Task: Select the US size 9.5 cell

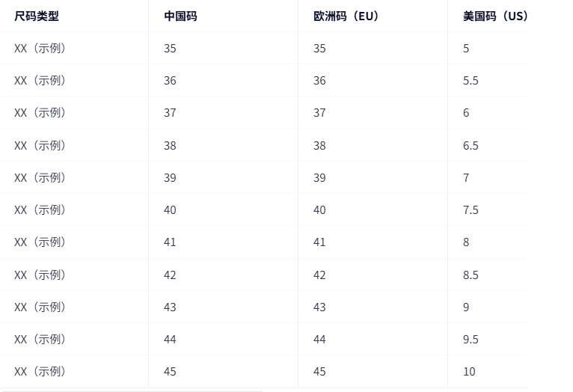Action: click(x=471, y=340)
